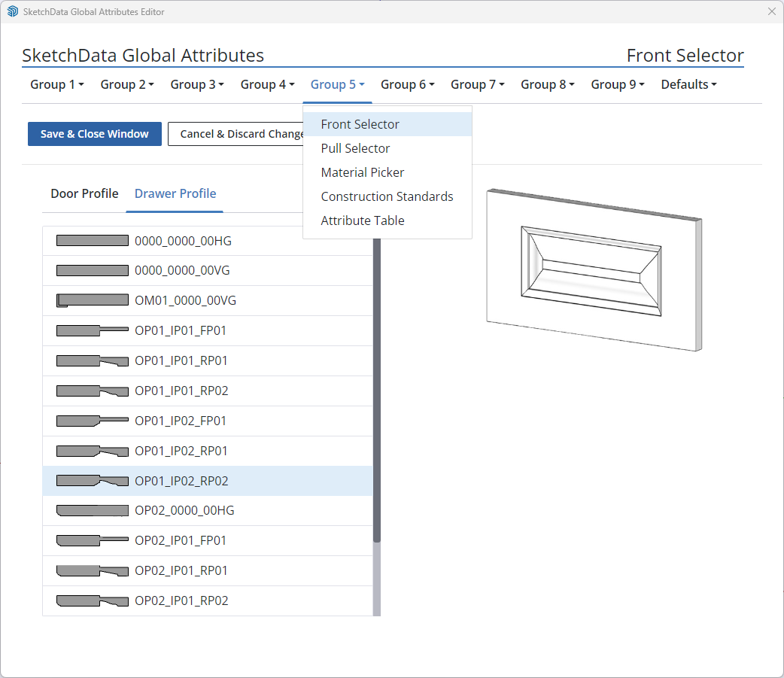Viewport: 784px width, 678px height.
Task: Open the Group 9 dropdown
Action: click(x=617, y=84)
